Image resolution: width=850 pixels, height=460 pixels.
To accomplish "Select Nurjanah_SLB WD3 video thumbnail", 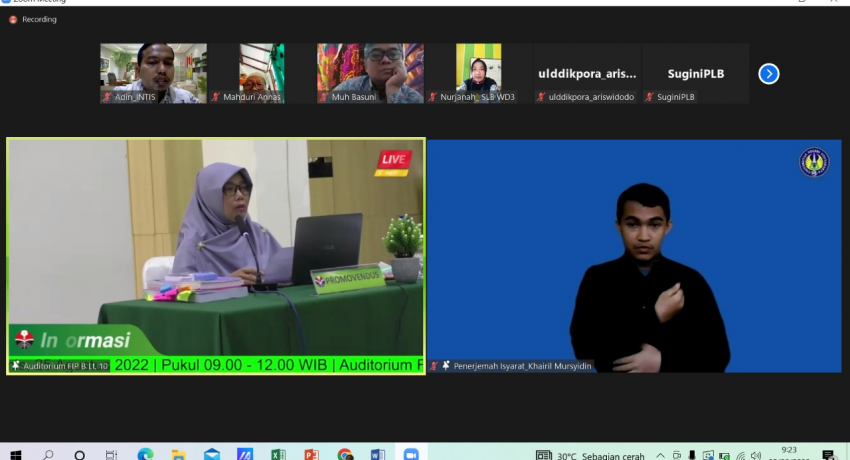I will 479,73.
